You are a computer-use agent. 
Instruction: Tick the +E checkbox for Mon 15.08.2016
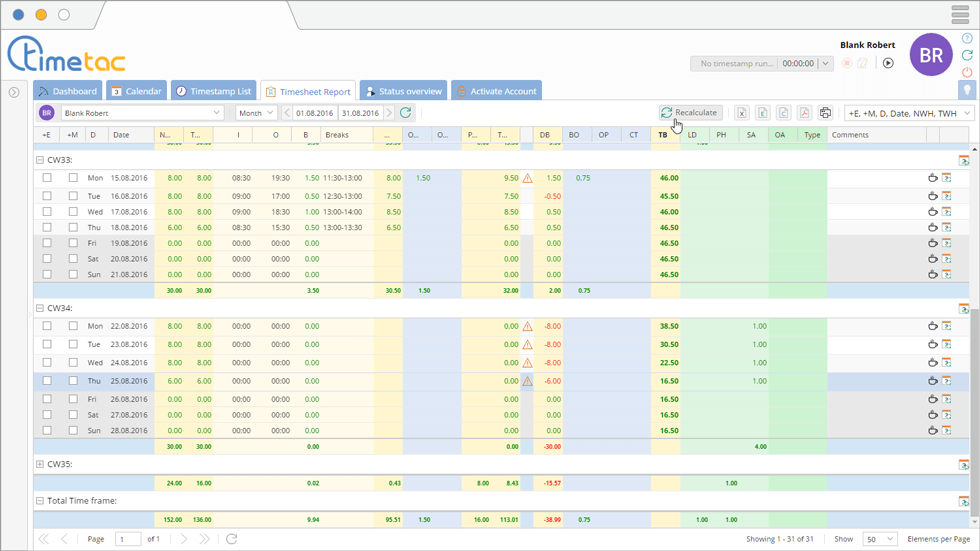pyautogui.click(x=47, y=178)
